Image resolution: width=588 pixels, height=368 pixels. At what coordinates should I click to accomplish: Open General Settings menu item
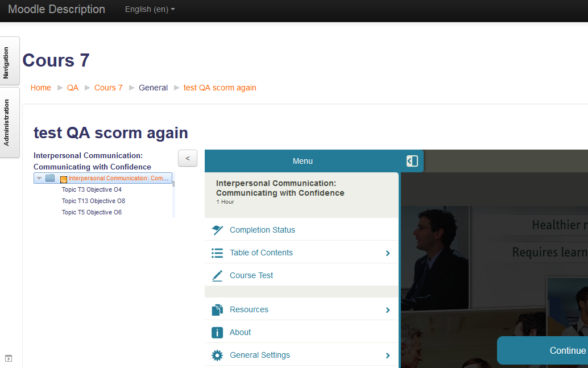[x=301, y=355]
